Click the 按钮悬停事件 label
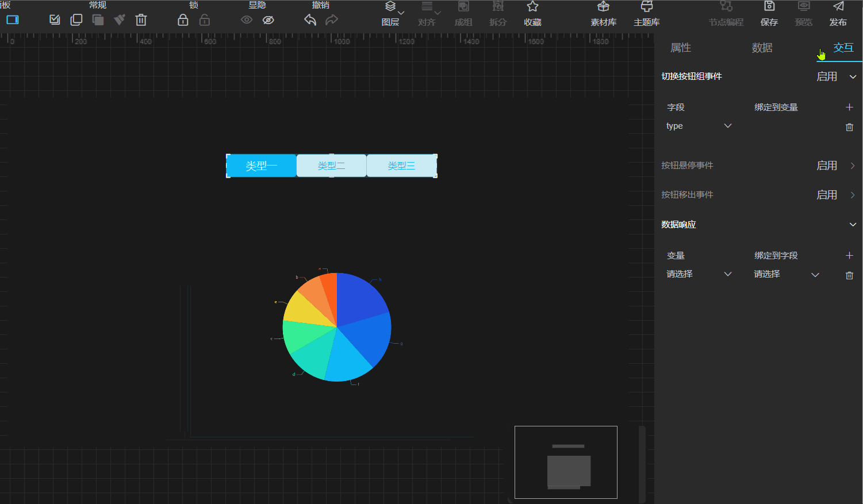The height and width of the screenshot is (504, 863). tap(687, 166)
